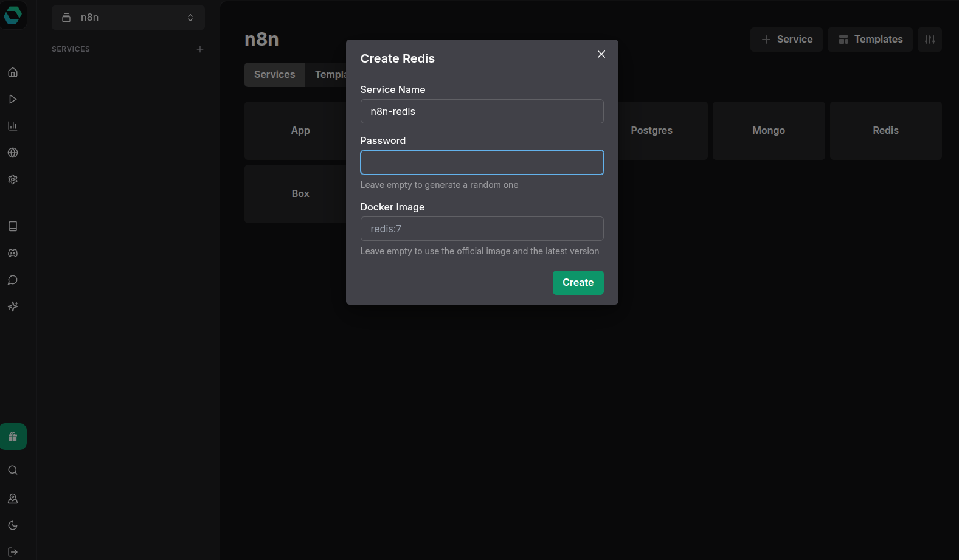The width and height of the screenshot is (959, 560).
Task: Click the Create Redis dialog title
Action: pos(398,58)
